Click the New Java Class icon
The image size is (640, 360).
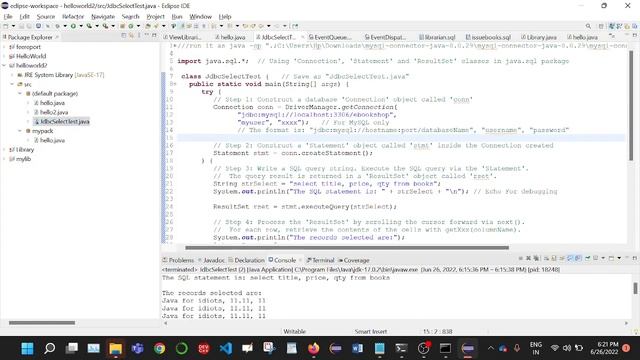pyautogui.click(x=131, y=26)
